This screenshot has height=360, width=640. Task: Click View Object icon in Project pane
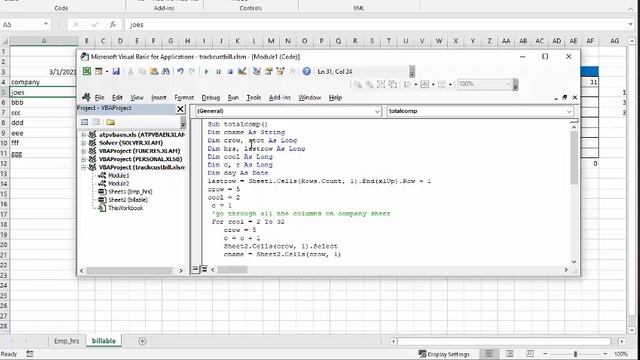pyautogui.click(x=96, y=122)
